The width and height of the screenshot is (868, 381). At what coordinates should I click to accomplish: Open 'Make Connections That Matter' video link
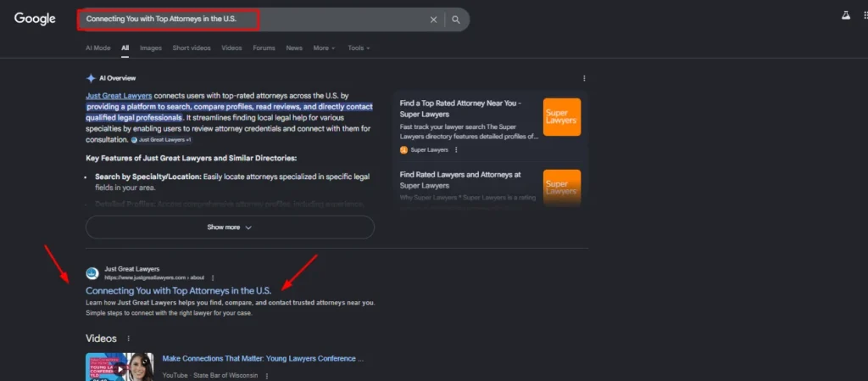[x=263, y=359]
